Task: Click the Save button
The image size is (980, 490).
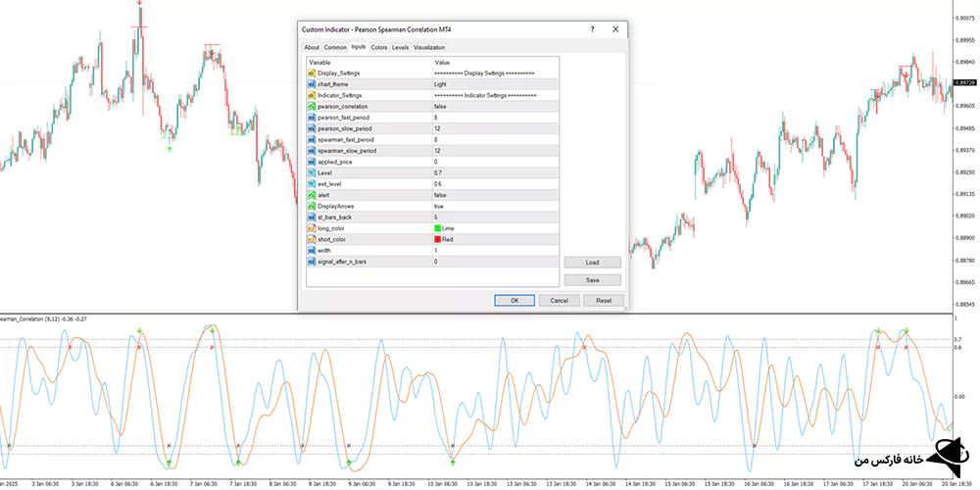Action: (x=593, y=280)
